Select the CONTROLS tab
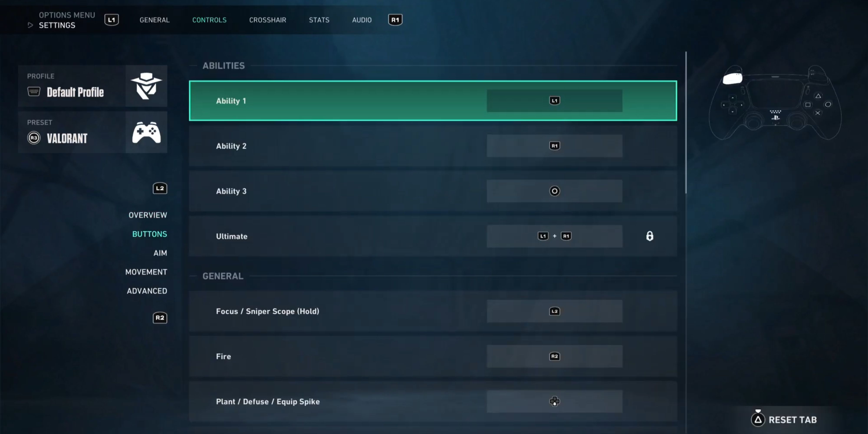 (x=209, y=20)
